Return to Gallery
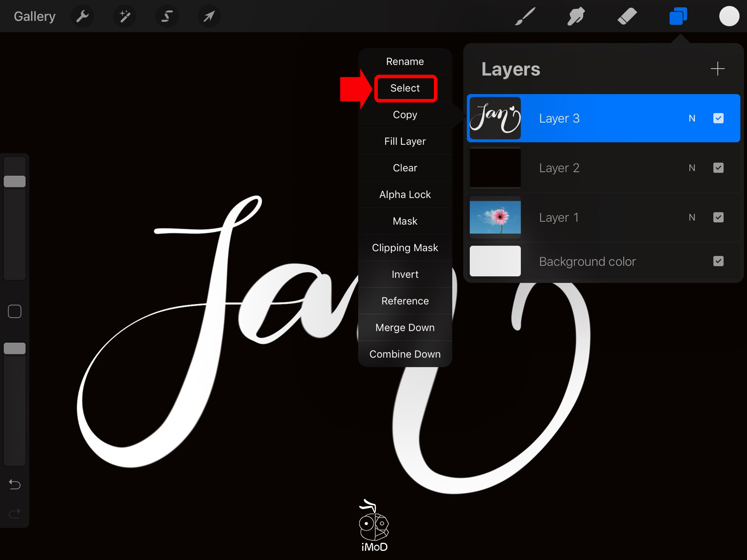This screenshot has height=560, width=747. click(x=34, y=17)
